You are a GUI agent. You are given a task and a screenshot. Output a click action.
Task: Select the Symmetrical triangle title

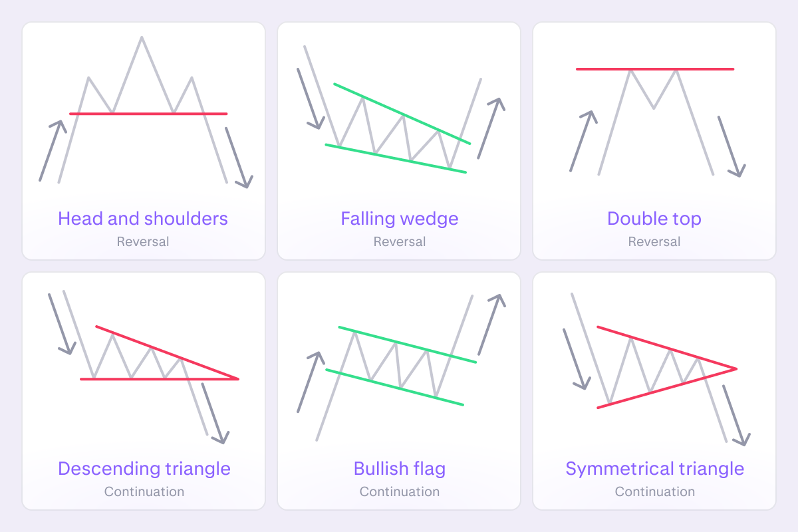point(654,468)
